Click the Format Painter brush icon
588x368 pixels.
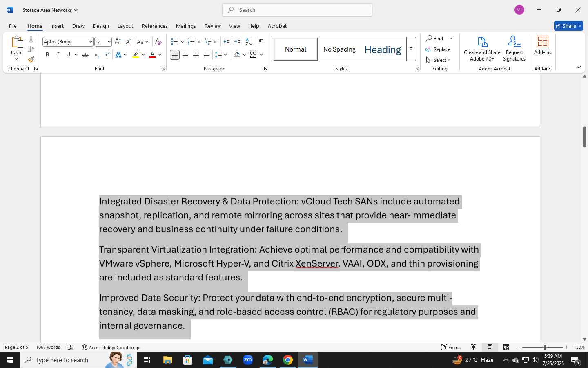(31, 59)
